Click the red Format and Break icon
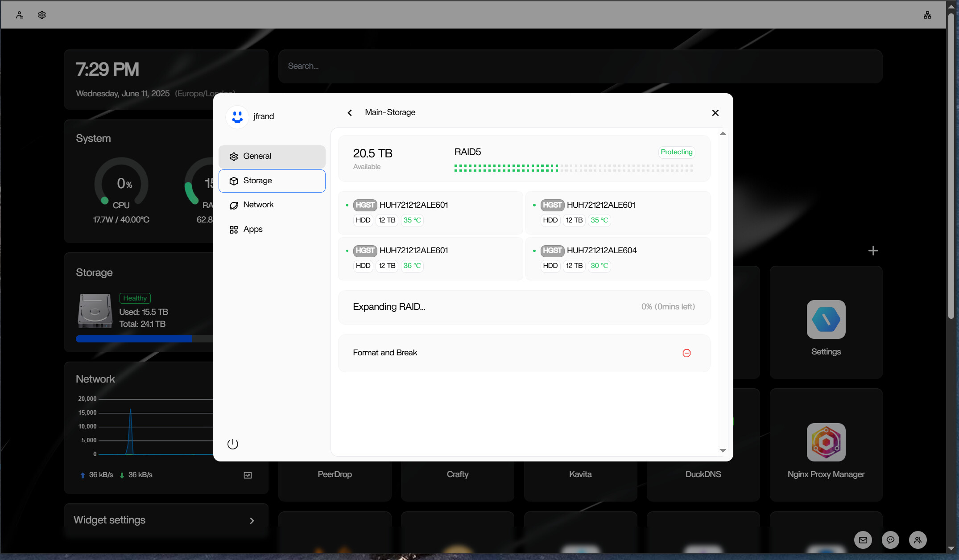This screenshot has height=560, width=959. (686, 353)
